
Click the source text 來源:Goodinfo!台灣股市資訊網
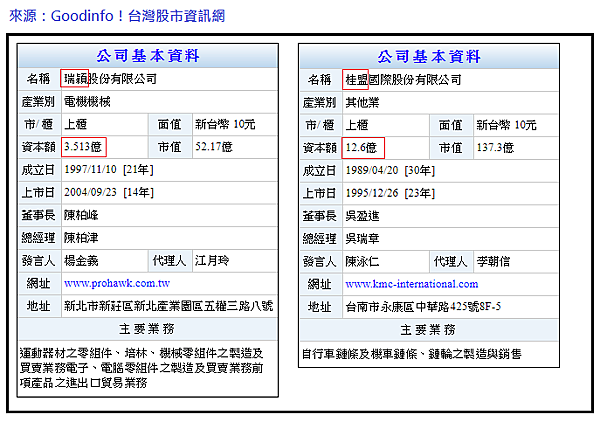click(117, 16)
